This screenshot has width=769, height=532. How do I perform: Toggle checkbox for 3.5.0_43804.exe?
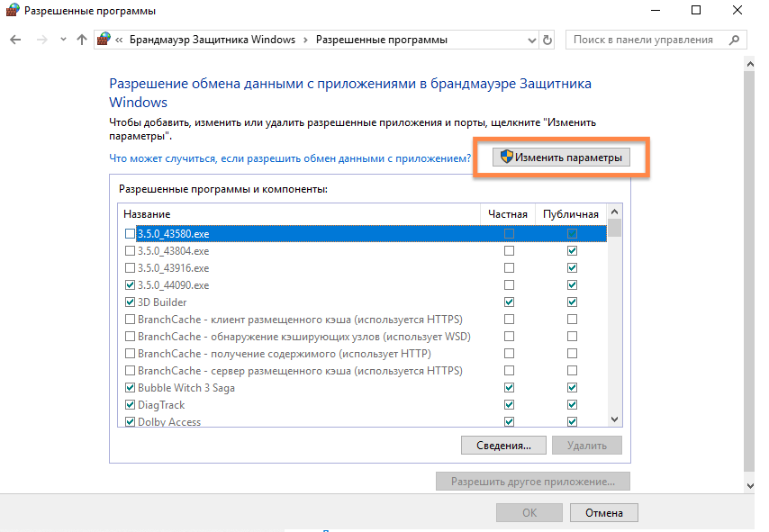click(x=130, y=250)
